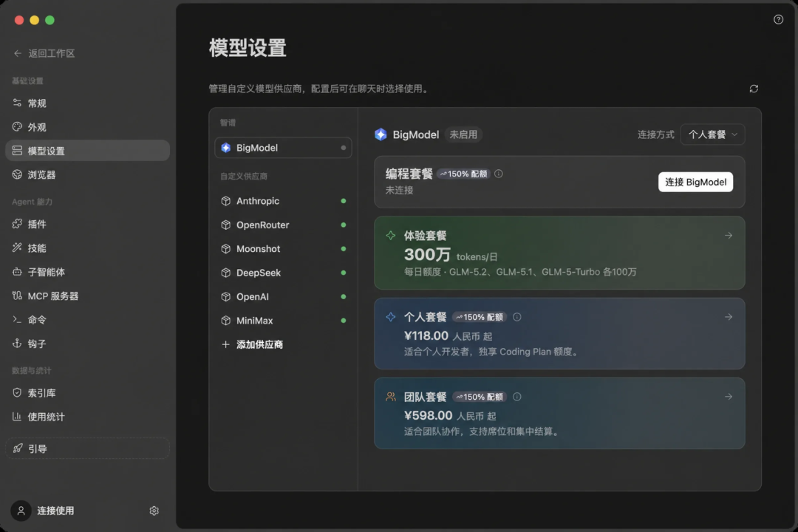Click the info icon next to 团队套餐
Viewport: 798px width, 532px height.
click(517, 397)
